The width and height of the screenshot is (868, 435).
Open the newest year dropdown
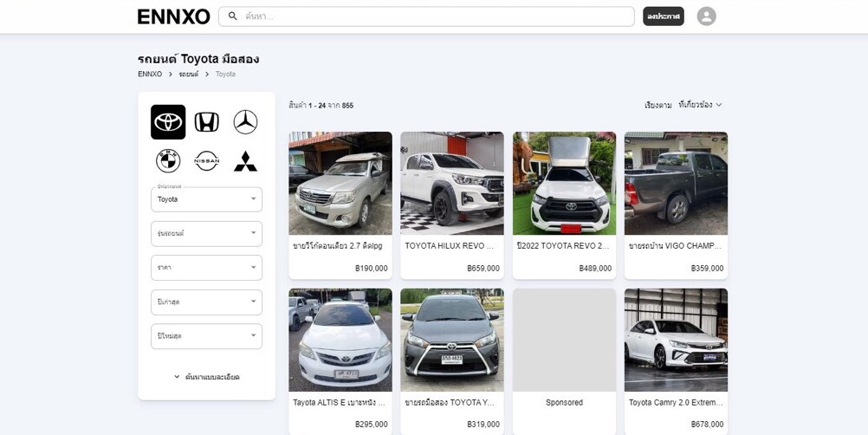tap(206, 336)
